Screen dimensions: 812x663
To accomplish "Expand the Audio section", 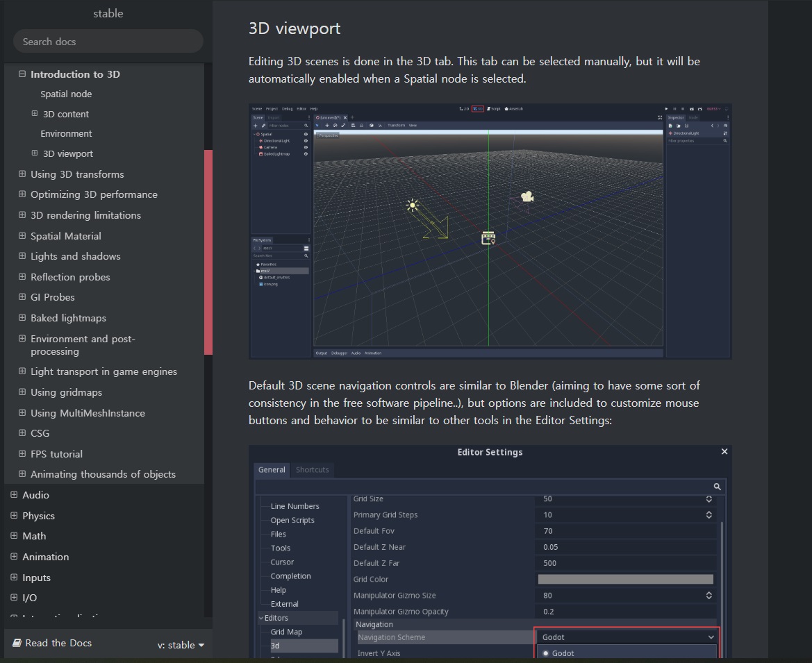I will pos(14,494).
